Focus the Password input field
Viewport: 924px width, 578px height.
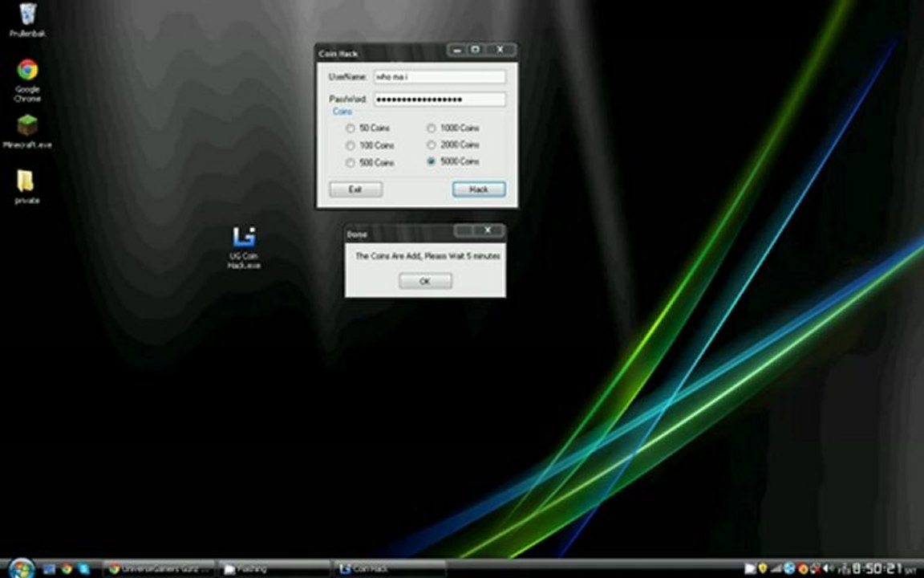point(439,99)
